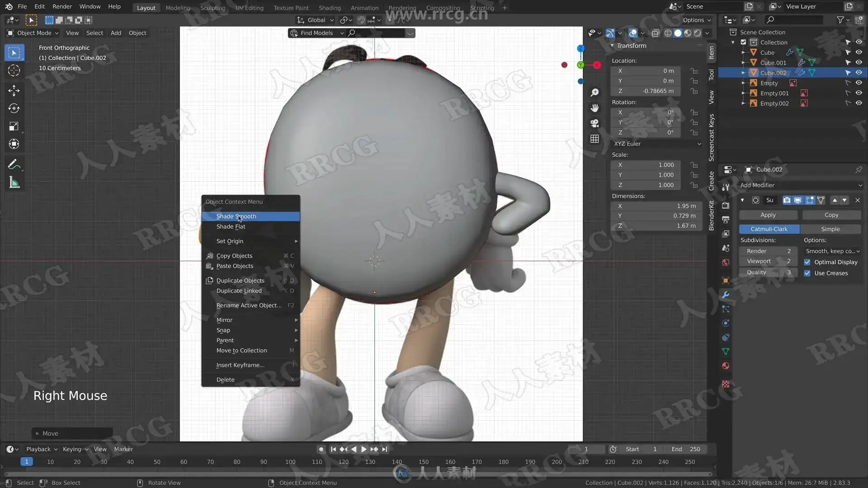Select the Rotate tool
This screenshot has height=488, width=868.
[x=14, y=108]
